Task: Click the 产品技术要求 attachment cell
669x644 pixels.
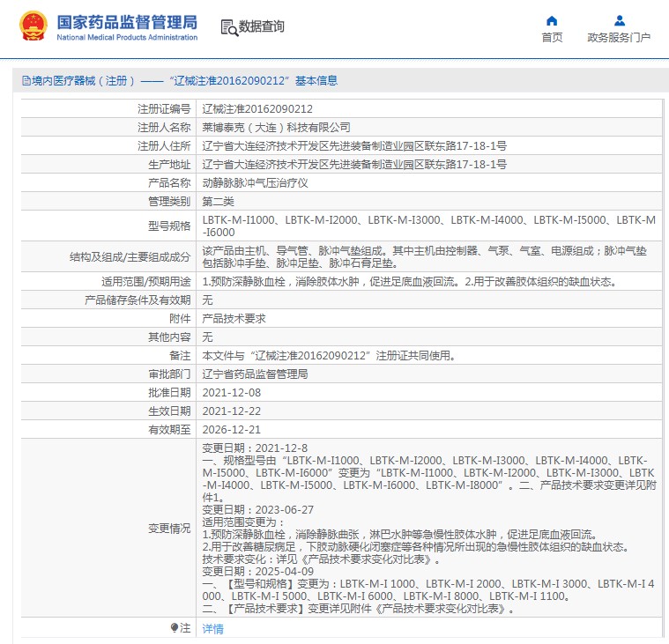Action: [x=428, y=319]
